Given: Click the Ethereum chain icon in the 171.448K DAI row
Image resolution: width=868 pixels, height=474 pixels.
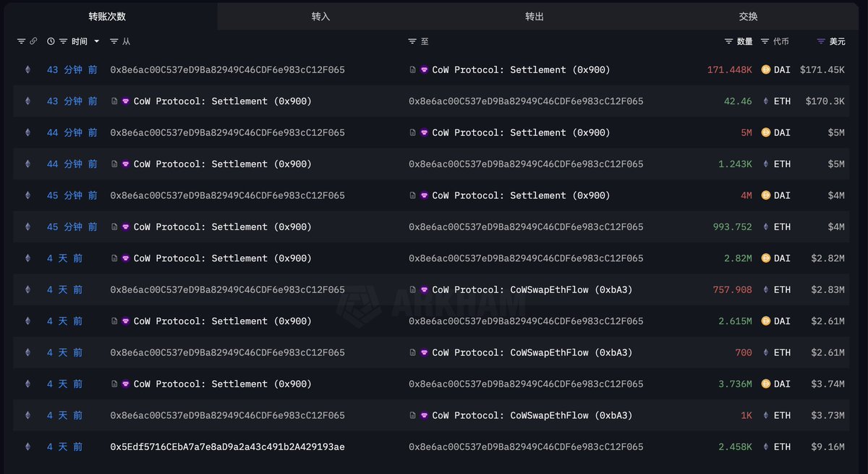Looking at the screenshot, I should pos(28,70).
